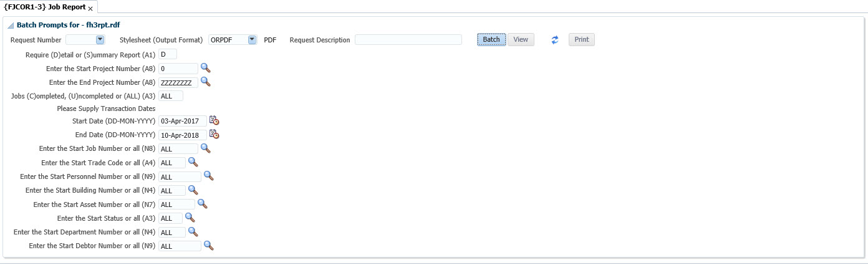868x265 pixels.
Task: Click the View button
Action: tap(521, 40)
